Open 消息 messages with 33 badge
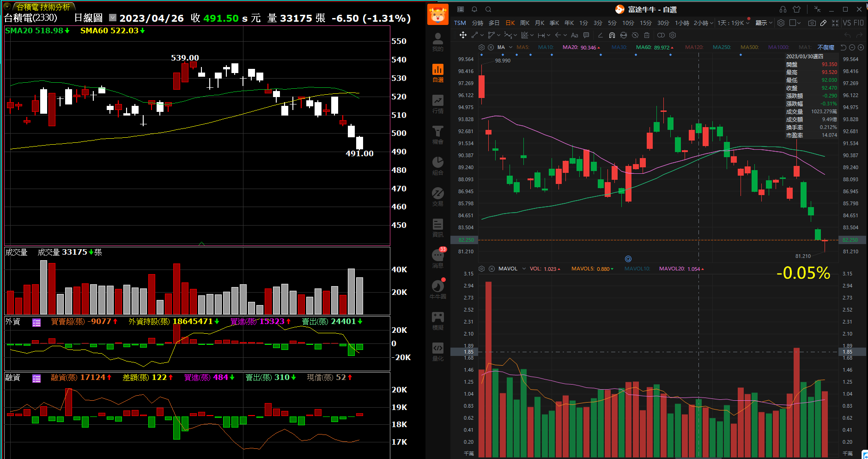The height and width of the screenshot is (459, 868). pos(438,258)
